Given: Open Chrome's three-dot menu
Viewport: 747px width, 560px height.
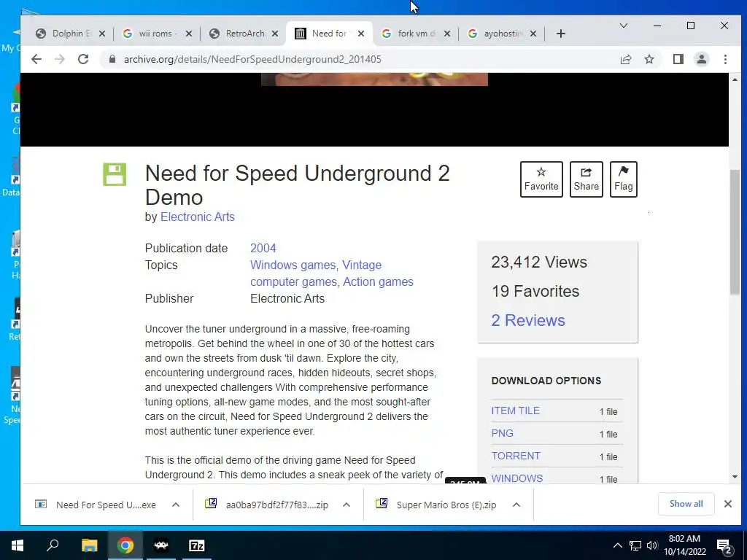Looking at the screenshot, I should pos(725,59).
